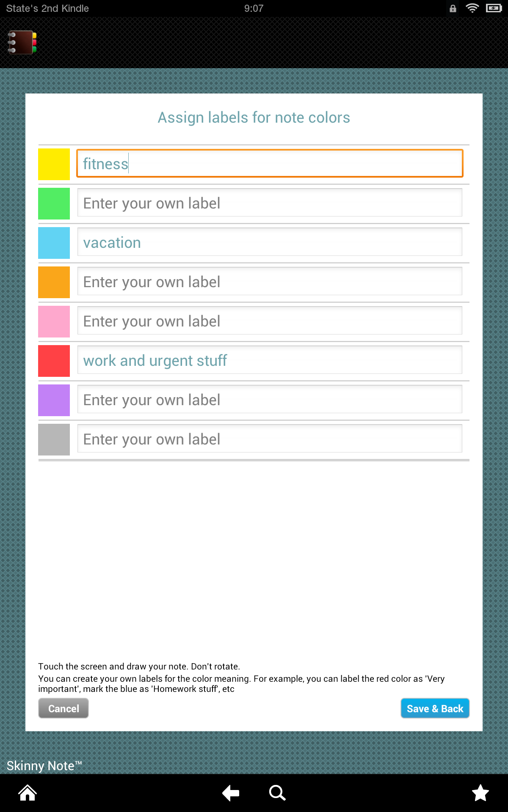Tap the Wi-Fi status icon
The width and height of the screenshot is (508, 812).
[473, 8]
